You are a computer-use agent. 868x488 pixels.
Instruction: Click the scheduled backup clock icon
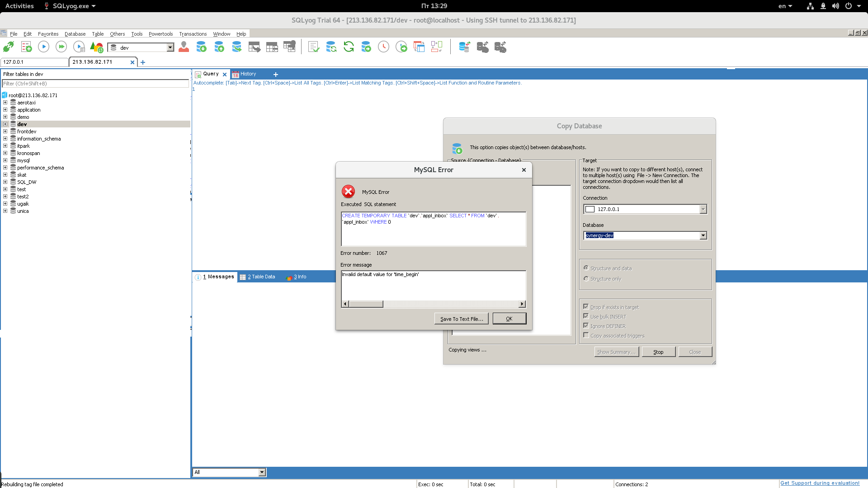(383, 47)
